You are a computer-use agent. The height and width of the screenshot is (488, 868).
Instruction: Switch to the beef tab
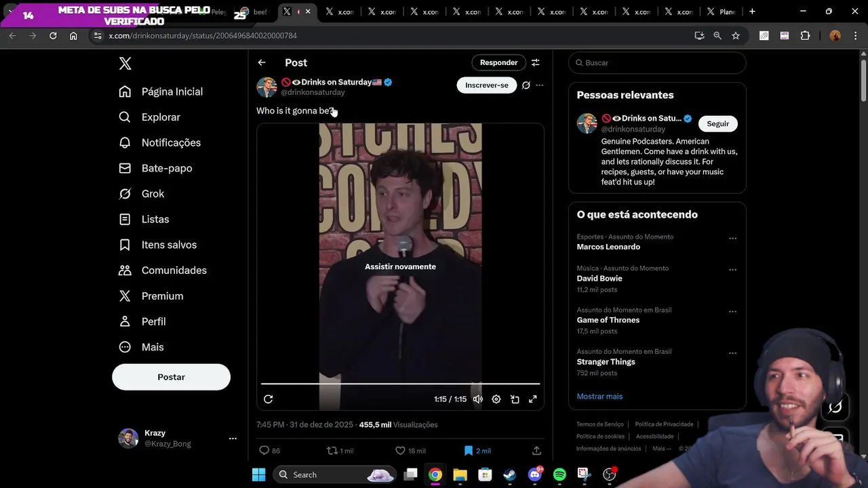[x=256, y=12]
